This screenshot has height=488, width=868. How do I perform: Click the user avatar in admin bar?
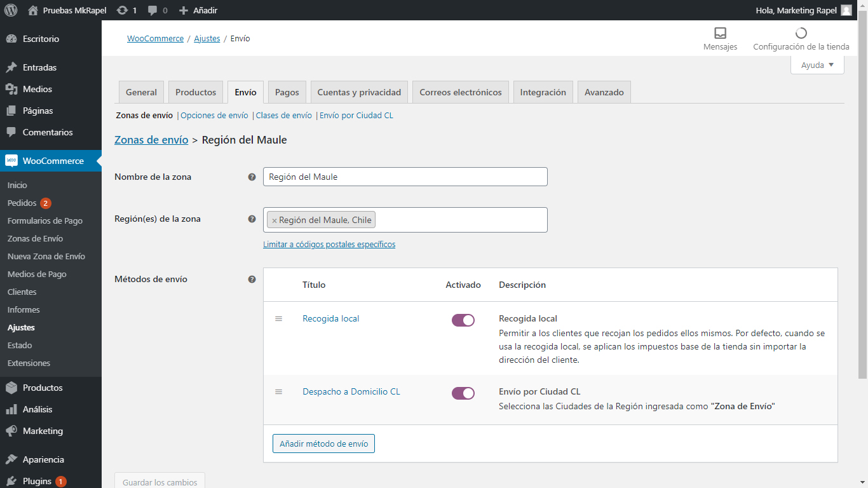coord(846,10)
